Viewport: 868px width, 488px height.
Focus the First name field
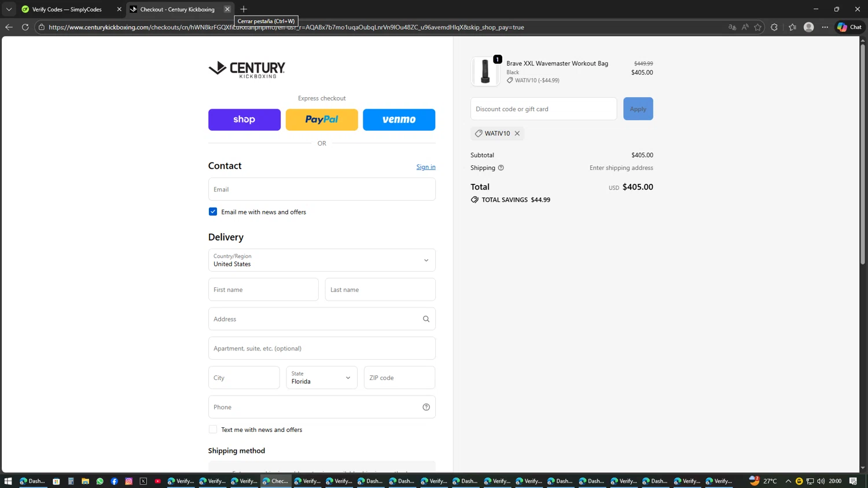click(x=263, y=290)
